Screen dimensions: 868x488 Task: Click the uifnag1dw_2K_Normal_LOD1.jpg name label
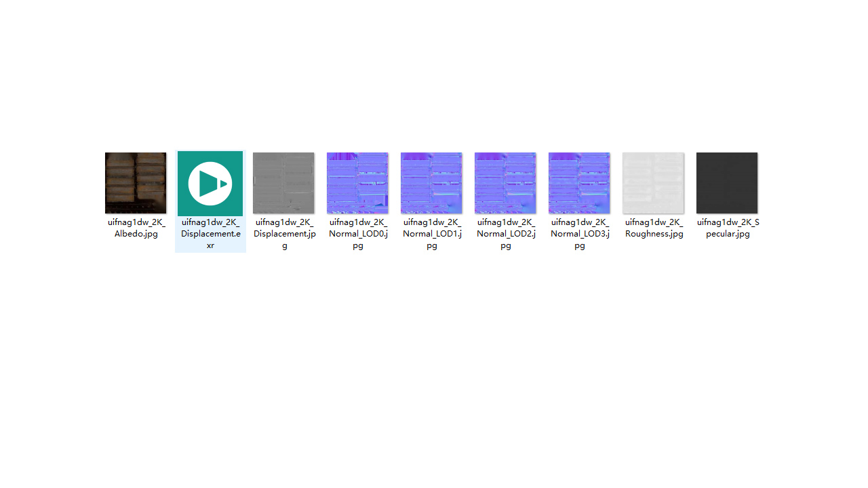[x=432, y=234]
